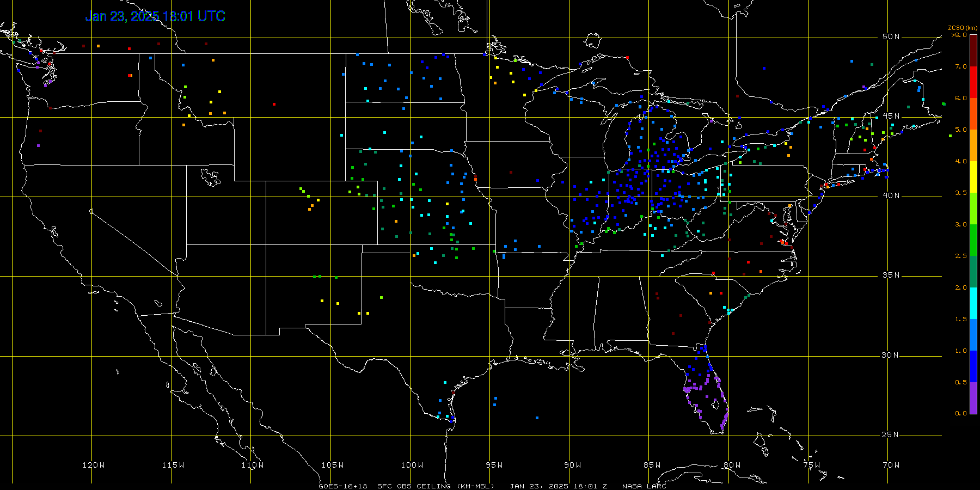Pick the cyan colorbar segment

coord(973,303)
